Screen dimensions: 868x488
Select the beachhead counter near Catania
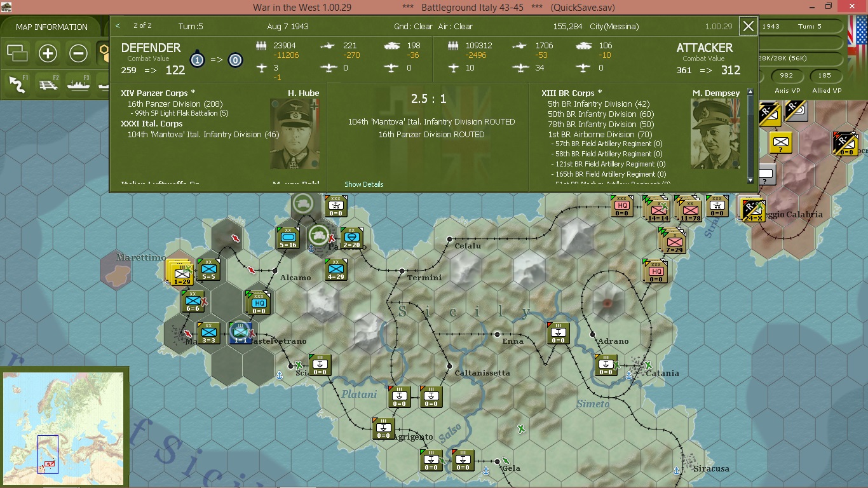(x=606, y=365)
